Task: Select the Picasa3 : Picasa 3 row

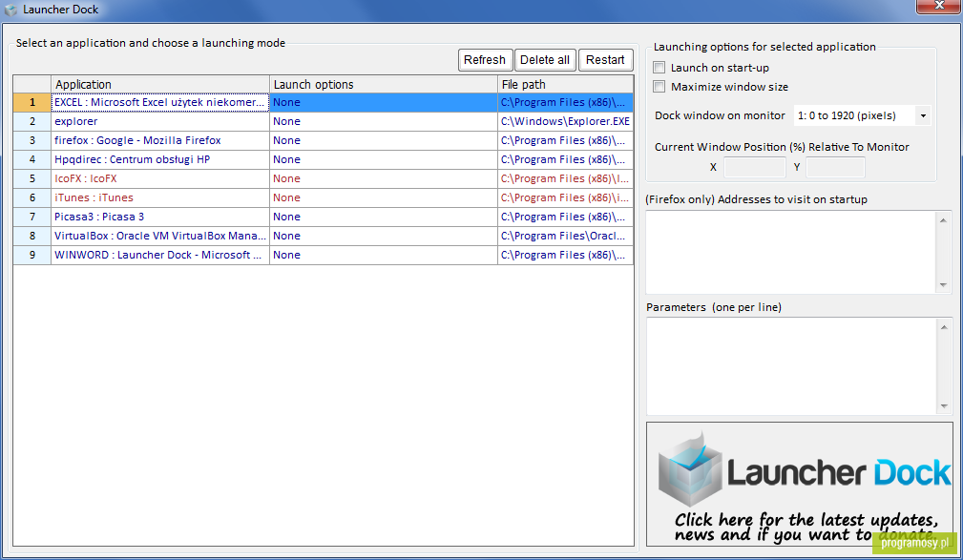Action: (x=323, y=217)
